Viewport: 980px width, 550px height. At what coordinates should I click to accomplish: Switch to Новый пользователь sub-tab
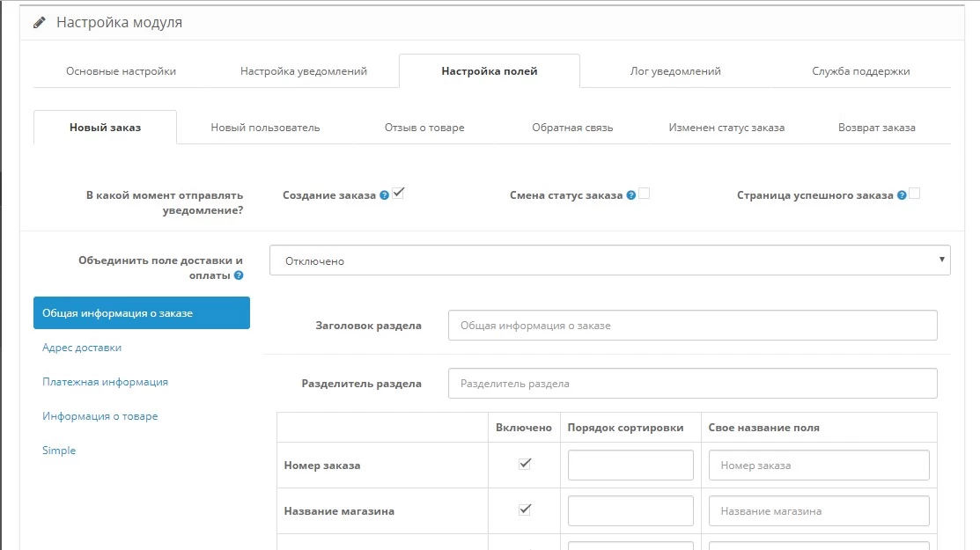[x=265, y=128]
